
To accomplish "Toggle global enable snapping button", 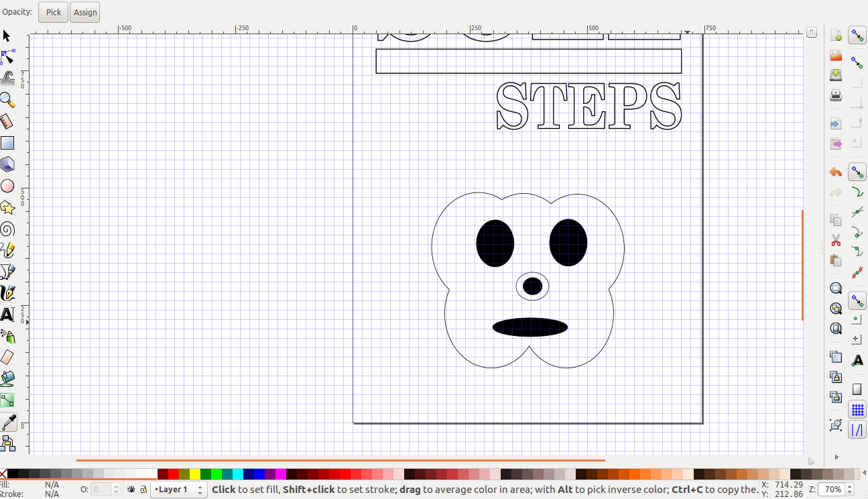I will 857,36.
